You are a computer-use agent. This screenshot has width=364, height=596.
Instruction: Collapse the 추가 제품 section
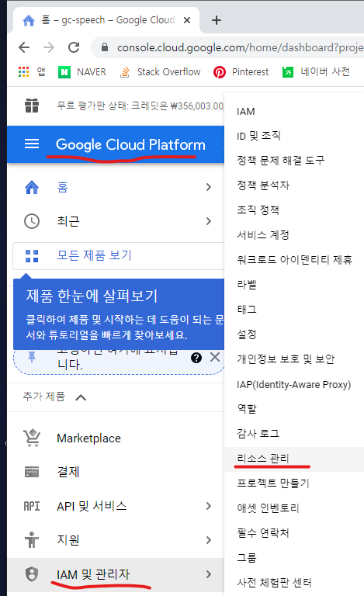(81, 397)
